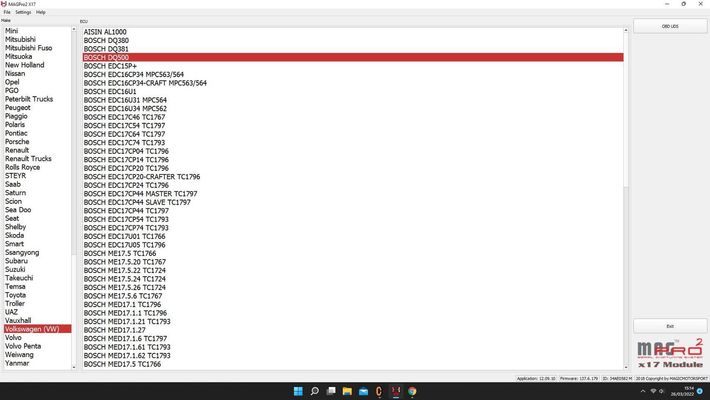Choose New Holland make
Image resolution: width=710 pixels, height=400 pixels.
[x=37, y=65]
